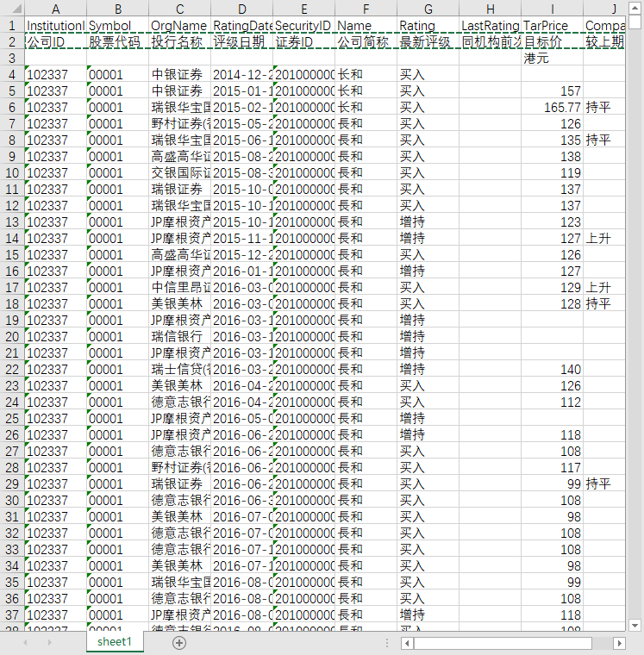The width and height of the screenshot is (644, 655).
Task: Click the '最新评级' cell
Action: pyautogui.click(x=428, y=41)
